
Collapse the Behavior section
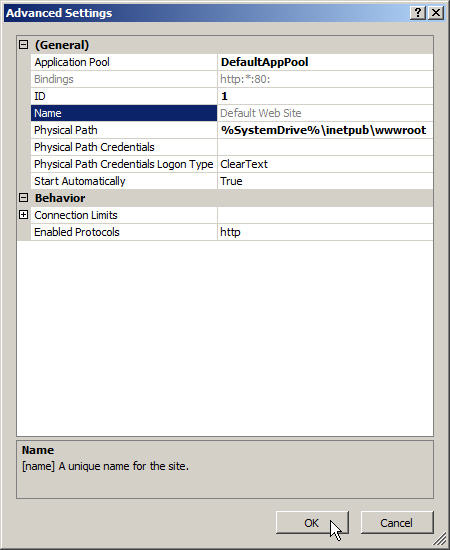coord(23,198)
